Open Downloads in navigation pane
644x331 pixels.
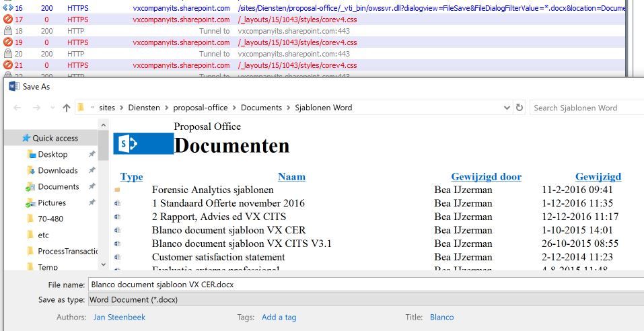[x=57, y=170]
